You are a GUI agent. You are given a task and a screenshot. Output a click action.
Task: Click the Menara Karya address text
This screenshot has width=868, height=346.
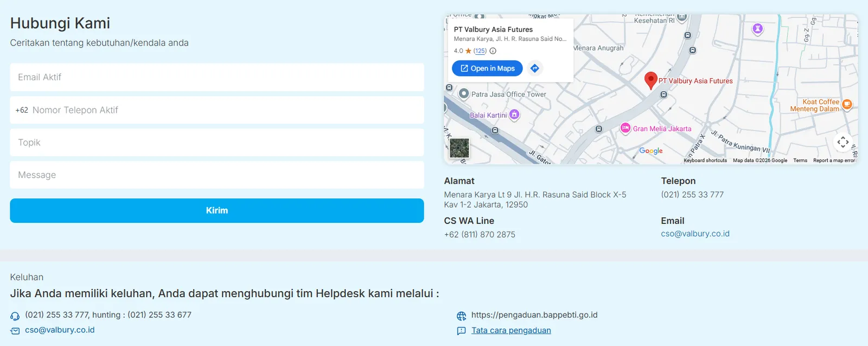535,200
